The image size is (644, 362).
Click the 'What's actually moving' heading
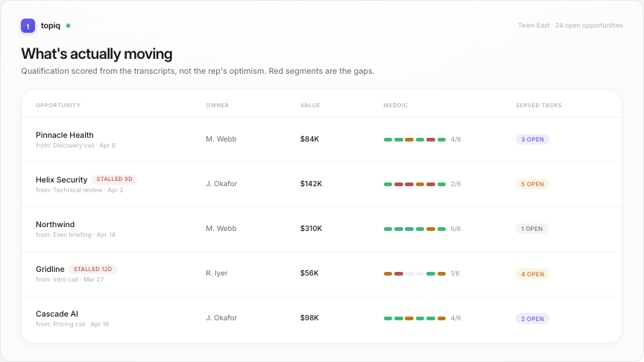tap(96, 54)
